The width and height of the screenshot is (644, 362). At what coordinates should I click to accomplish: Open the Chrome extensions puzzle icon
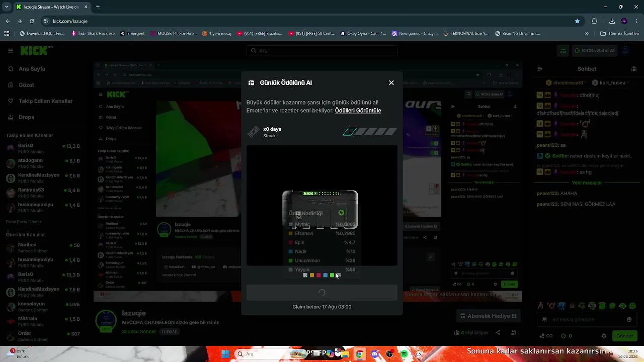[594, 21]
